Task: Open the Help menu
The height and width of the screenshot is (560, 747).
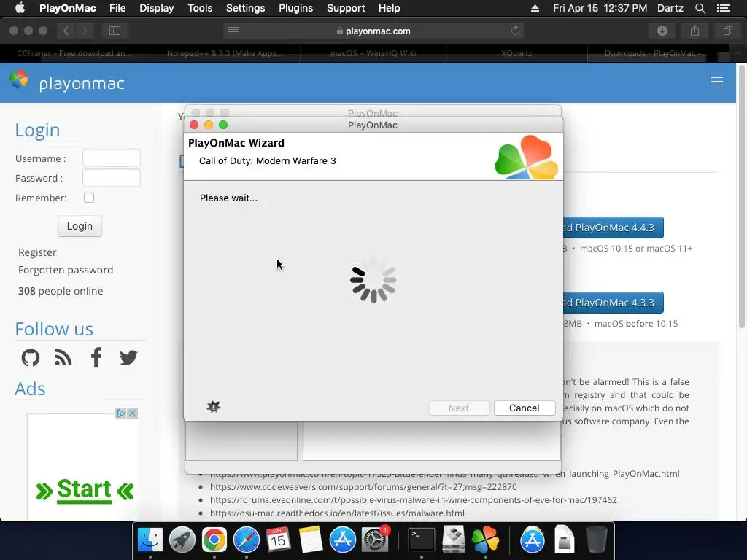Action: click(x=390, y=8)
